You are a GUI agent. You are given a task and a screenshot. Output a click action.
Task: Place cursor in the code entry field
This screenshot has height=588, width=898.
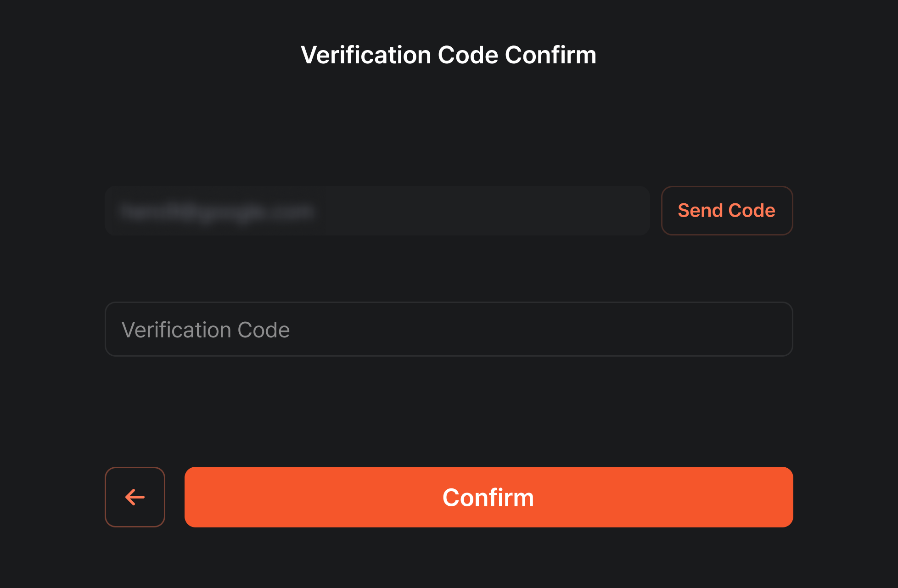click(x=449, y=329)
